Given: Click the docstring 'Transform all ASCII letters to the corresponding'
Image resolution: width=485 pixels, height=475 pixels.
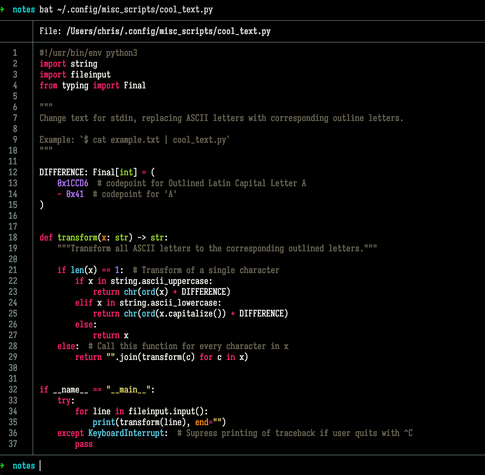Looking at the screenshot, I should click(x=217, y=248).
